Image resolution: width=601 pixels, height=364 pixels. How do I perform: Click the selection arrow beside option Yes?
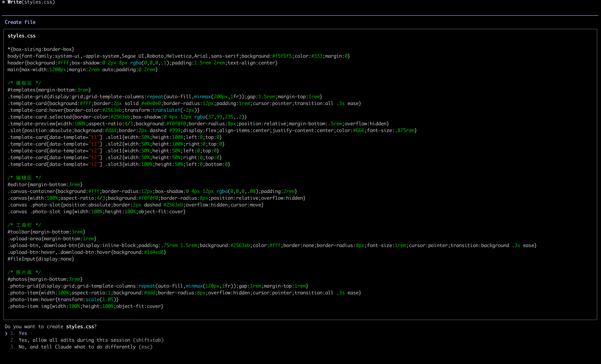point(6,333)
